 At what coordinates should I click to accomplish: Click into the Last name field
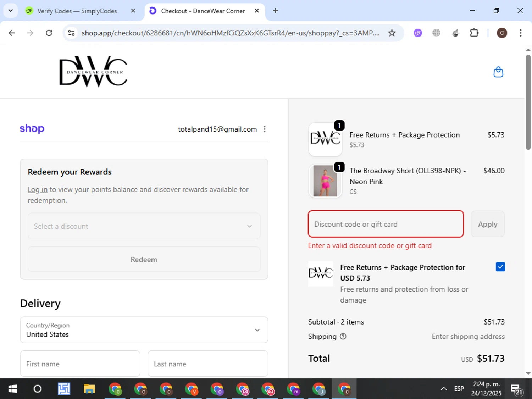coord(208,364)
